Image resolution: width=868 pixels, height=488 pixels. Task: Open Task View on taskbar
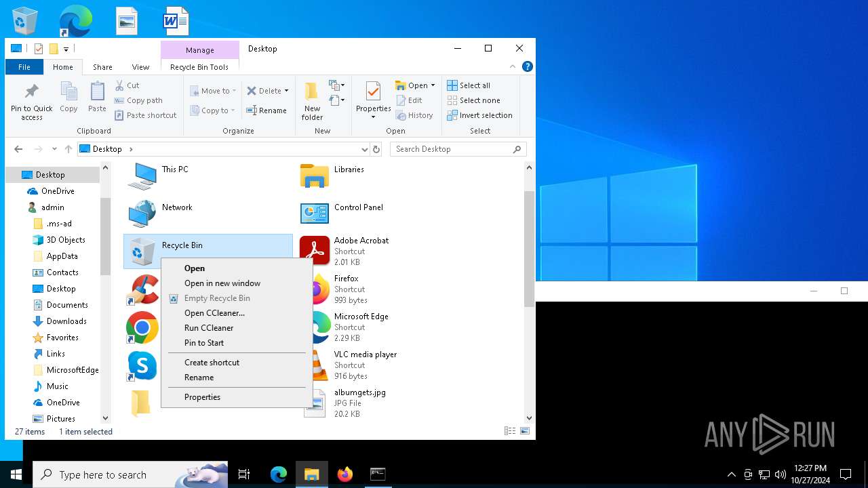[244, 474]
